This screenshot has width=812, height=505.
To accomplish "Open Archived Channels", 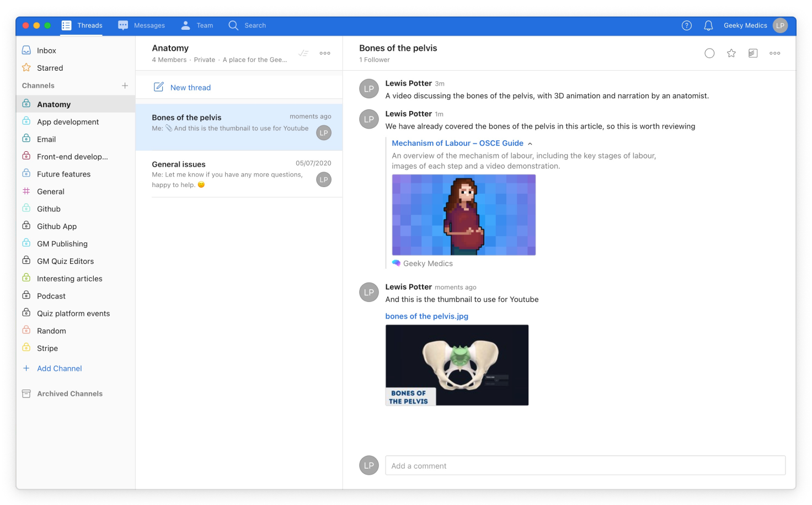I will 70,394.
